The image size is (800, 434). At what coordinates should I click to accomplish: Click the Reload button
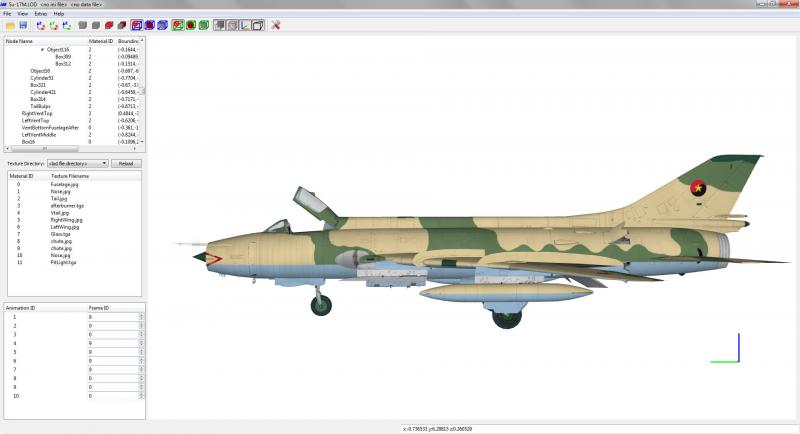point(126,164)
